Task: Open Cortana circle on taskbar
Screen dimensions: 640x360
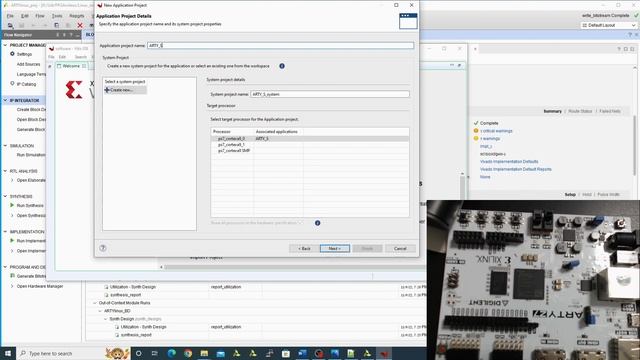Action: 138,353
